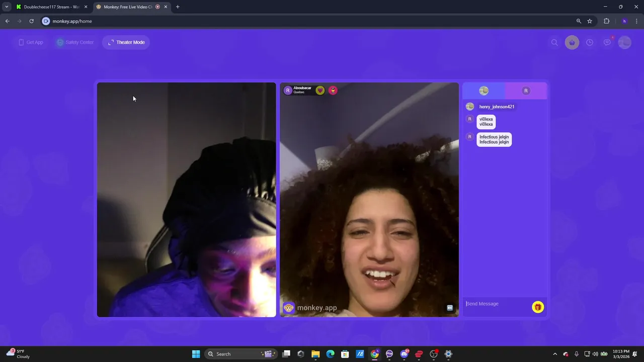
Task: Open the Safety Center
Action: coord(75,42)
